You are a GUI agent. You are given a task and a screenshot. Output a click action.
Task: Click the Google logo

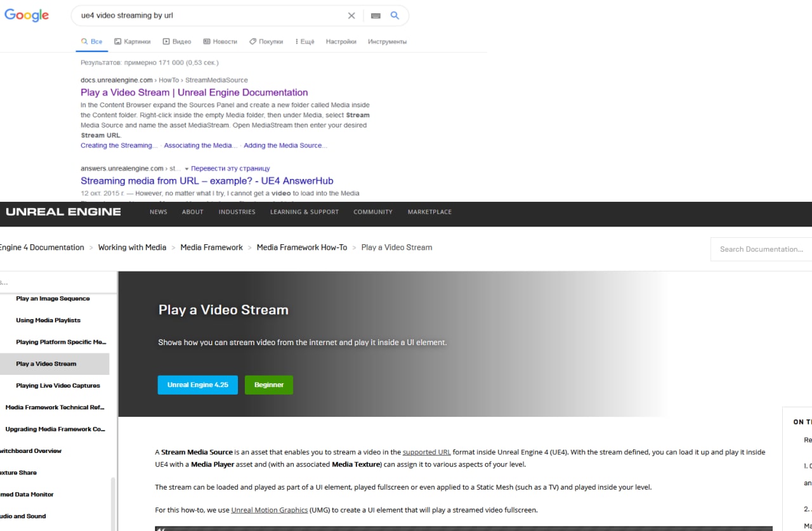27,15
